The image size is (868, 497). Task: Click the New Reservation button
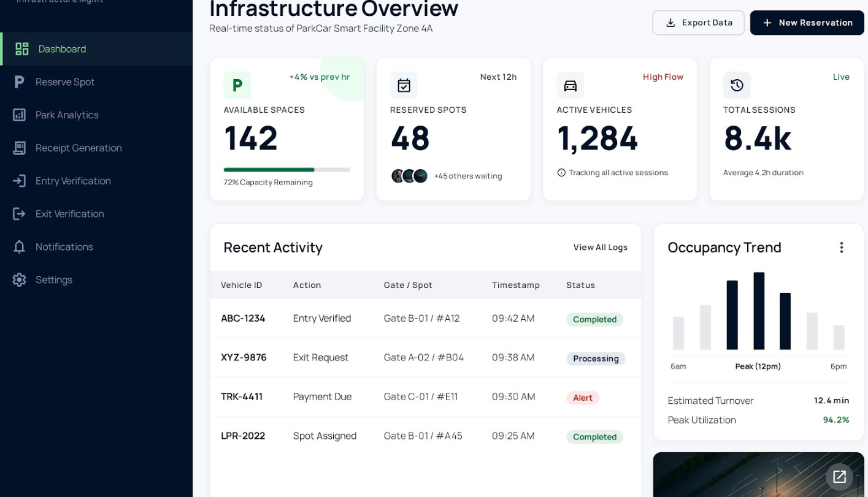(807, 23)
